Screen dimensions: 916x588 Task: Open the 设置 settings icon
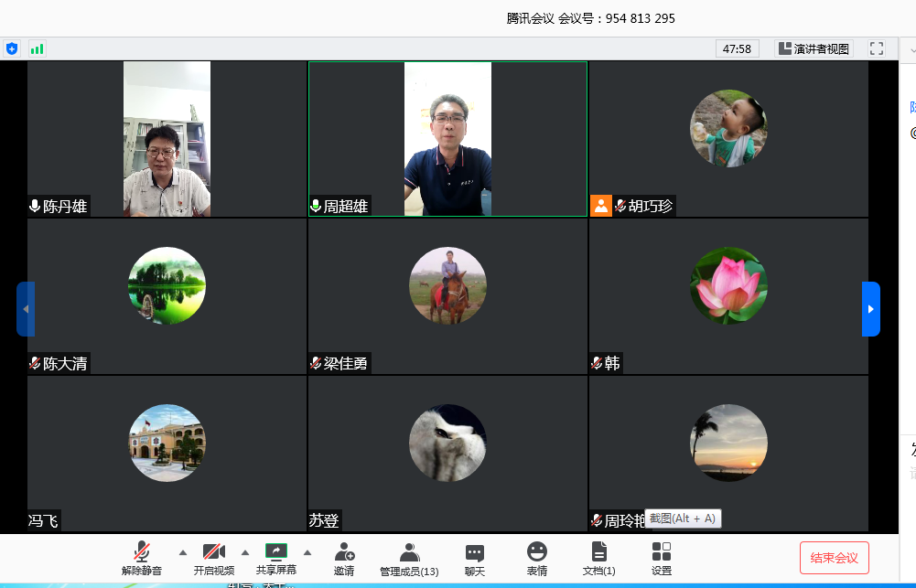click(x=662, y=557)
